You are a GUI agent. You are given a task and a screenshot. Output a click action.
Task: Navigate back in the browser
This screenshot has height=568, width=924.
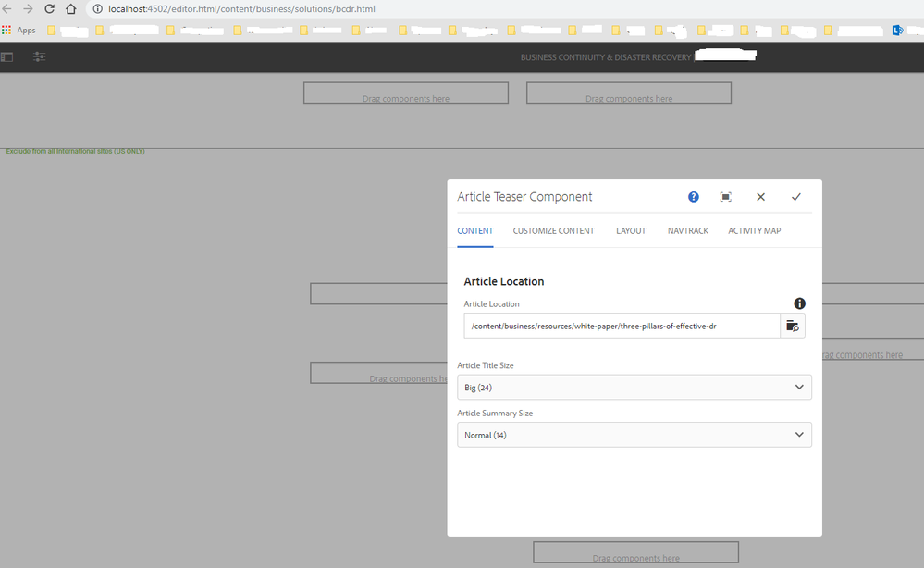7,9
